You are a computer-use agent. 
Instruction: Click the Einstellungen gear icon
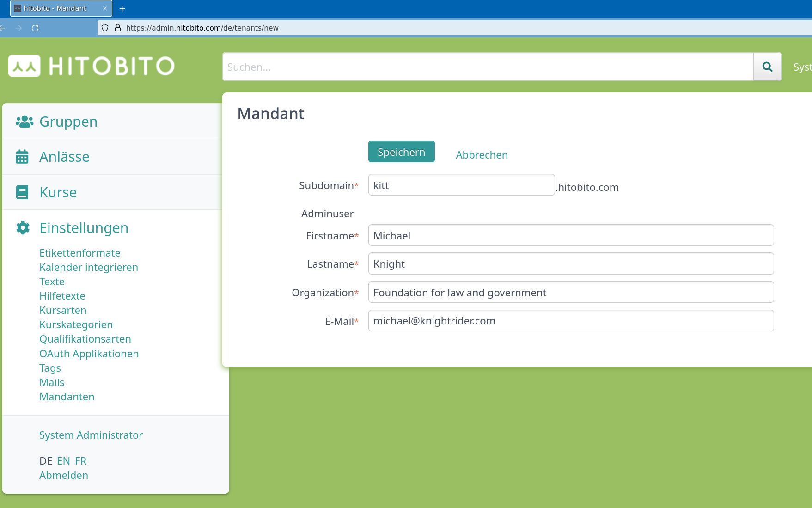click(x=23, y=227)
